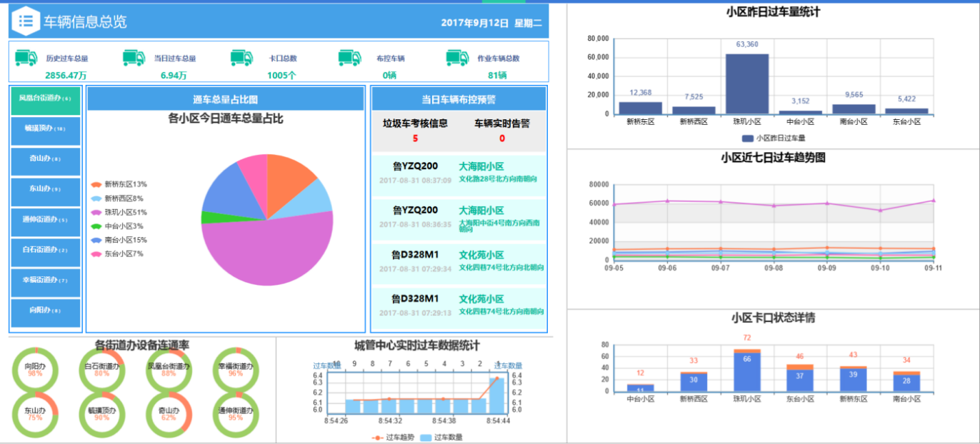This screenshot has height=444, width=980.
Task: Click the truck icon beside 作业车辆总数
Action: coord(457,58)
